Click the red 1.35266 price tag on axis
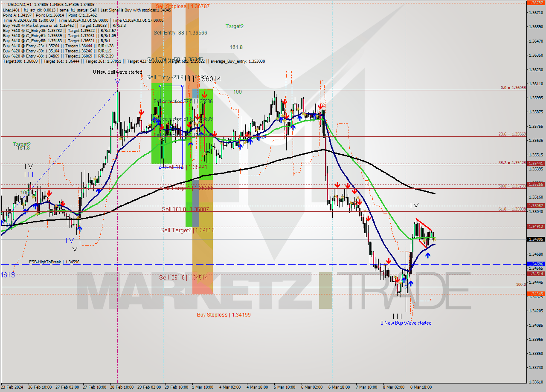This screenshot has width=546, height=392. 535,184
